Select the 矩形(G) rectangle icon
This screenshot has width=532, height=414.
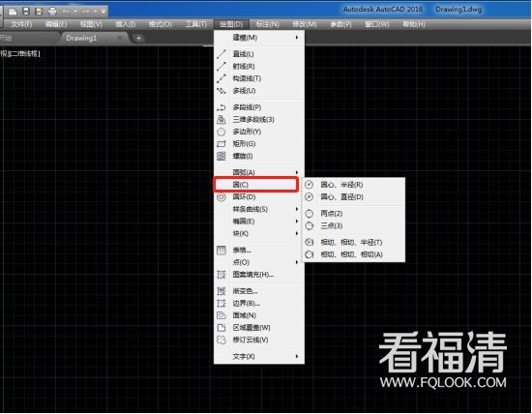pyautogui.click(x=222, y=144)
